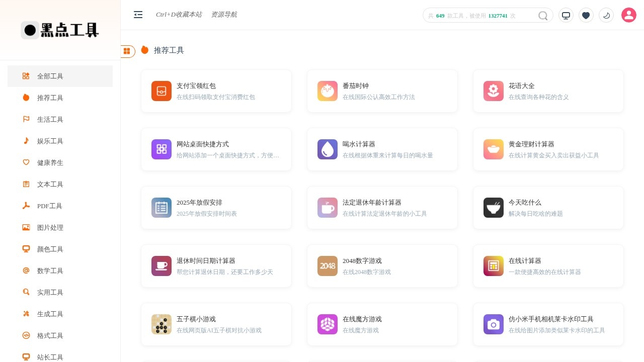Image resolution: width=644 pixels, height=362 pixels.
Task: Toggle dark mode with the moon icon
Action: tap(606, 15)
